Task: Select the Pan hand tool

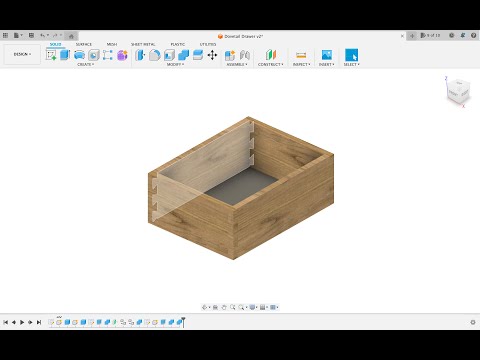Action: coord(224,307)
